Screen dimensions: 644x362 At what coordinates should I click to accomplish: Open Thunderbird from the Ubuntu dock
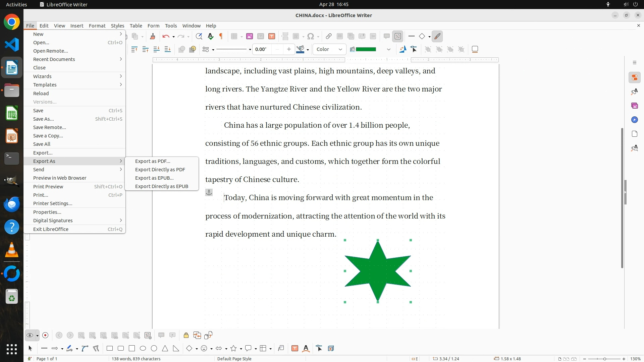tap(12, 204)
